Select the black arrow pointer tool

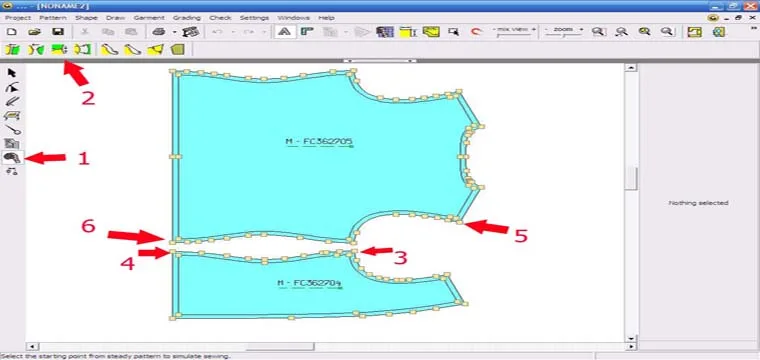coord(12,73)
